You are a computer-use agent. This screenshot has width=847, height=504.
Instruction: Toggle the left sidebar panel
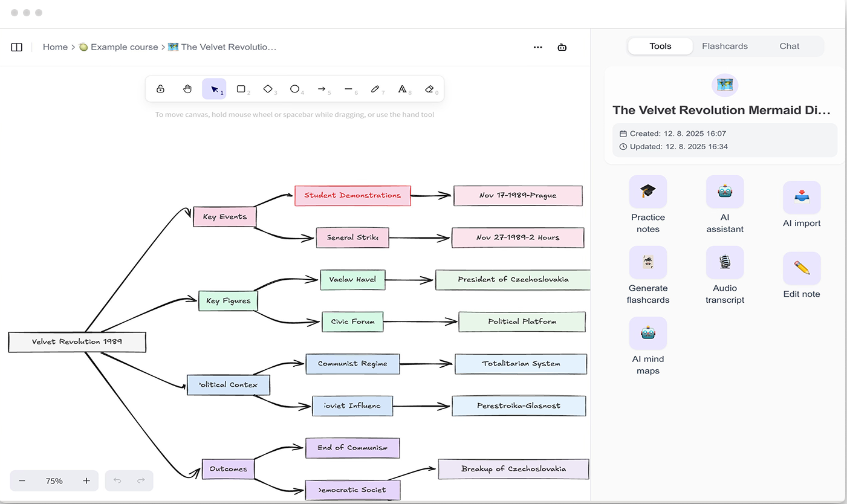[17, 47]
